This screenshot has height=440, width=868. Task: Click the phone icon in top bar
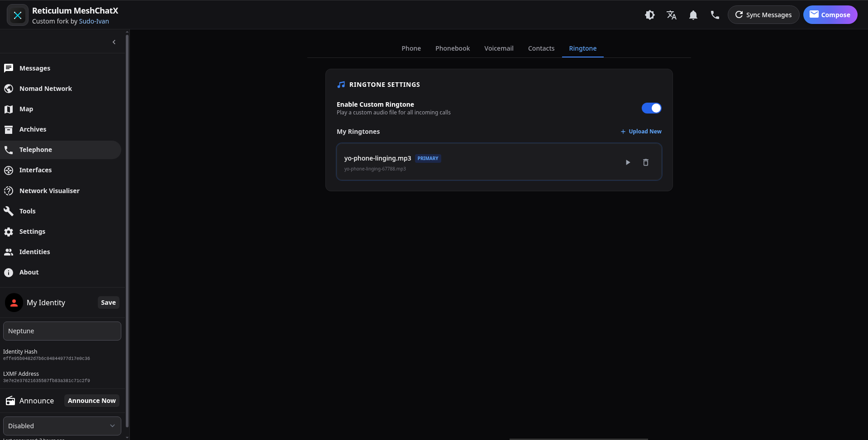tap(715, 15)
